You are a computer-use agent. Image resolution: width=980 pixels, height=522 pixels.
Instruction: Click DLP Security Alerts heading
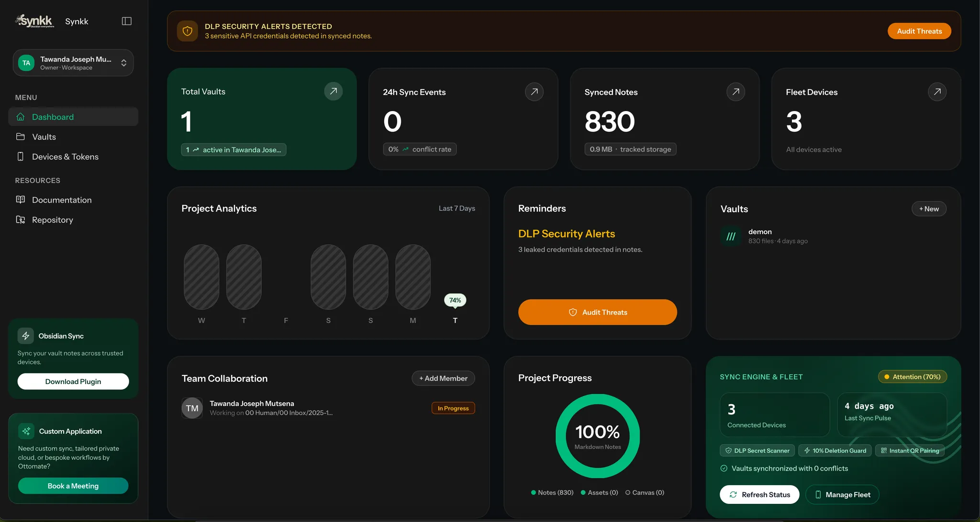click(567, 234)
